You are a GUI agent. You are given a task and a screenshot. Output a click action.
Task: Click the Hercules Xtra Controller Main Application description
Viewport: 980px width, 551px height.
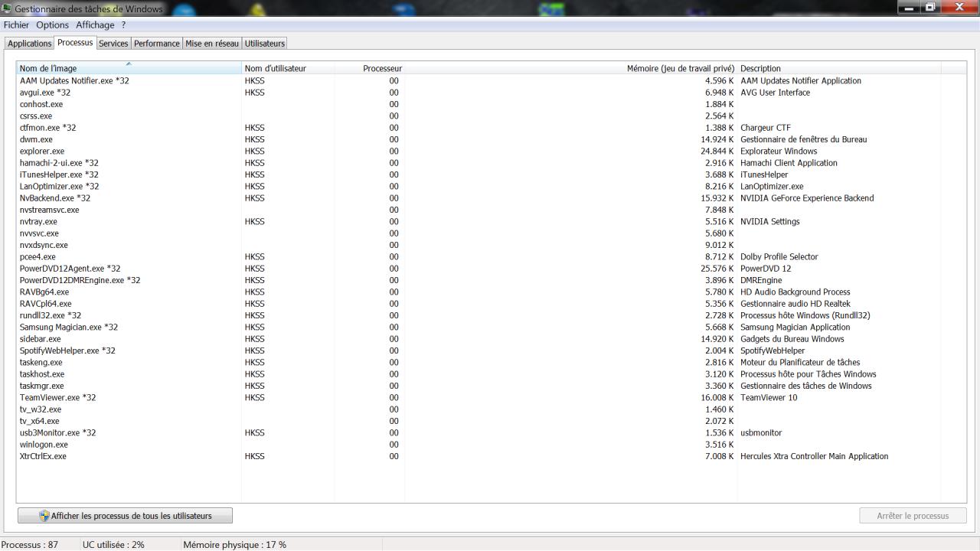tap(815, 456)
